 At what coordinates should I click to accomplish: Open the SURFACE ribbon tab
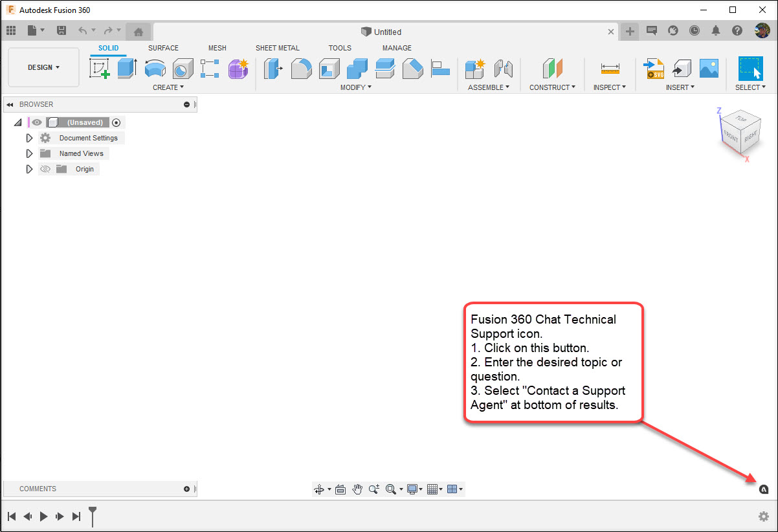click(163, 48)
